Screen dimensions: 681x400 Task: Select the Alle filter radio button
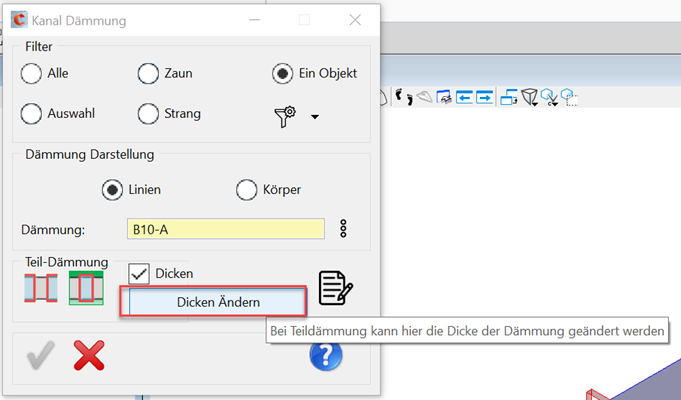point(31,73)
